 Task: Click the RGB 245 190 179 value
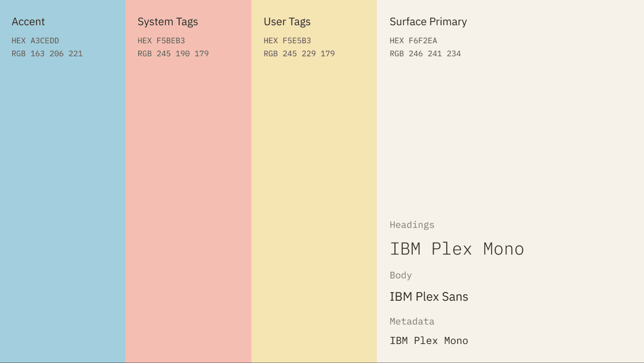(x=173, y=54)
